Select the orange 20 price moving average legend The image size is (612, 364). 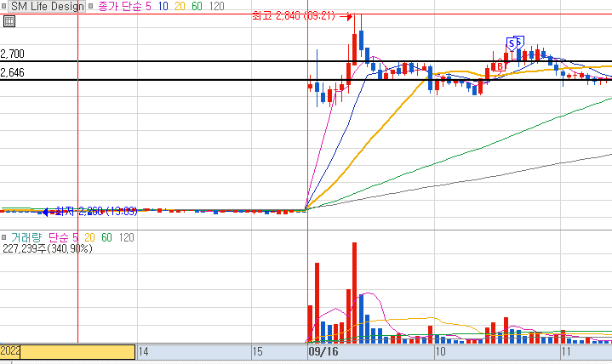(x=180, y=6)
